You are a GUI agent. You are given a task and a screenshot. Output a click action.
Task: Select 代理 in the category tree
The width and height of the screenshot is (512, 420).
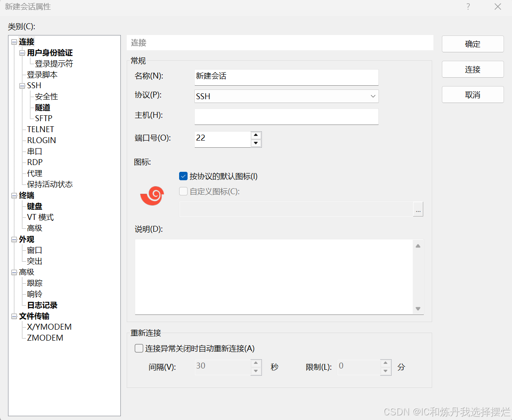click(x=35, y=173)
